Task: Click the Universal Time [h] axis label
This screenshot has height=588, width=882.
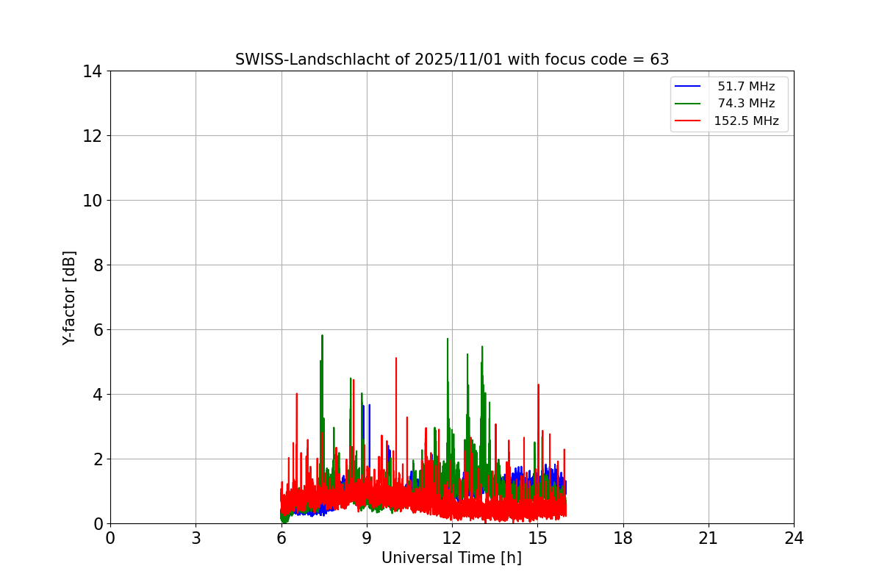Action: (451, 558)
